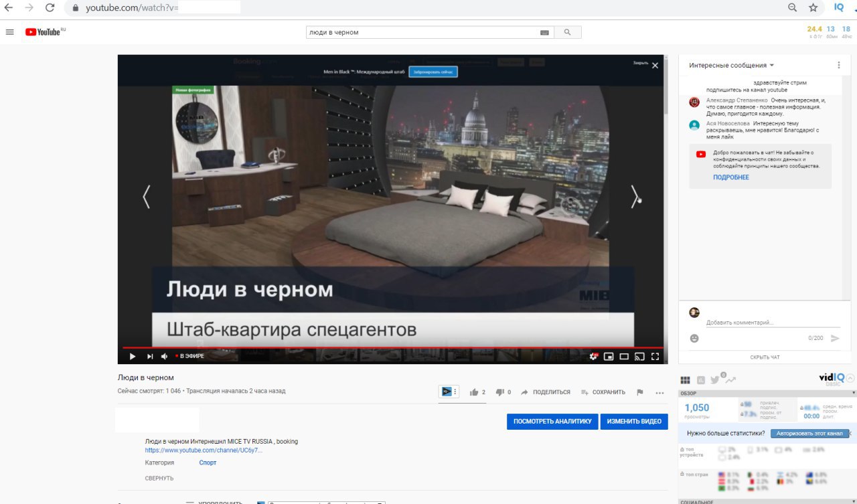857x504 pixels.
Task: Select the vidIQ Twitter tab icon
Action: click(x=715, y=380)
